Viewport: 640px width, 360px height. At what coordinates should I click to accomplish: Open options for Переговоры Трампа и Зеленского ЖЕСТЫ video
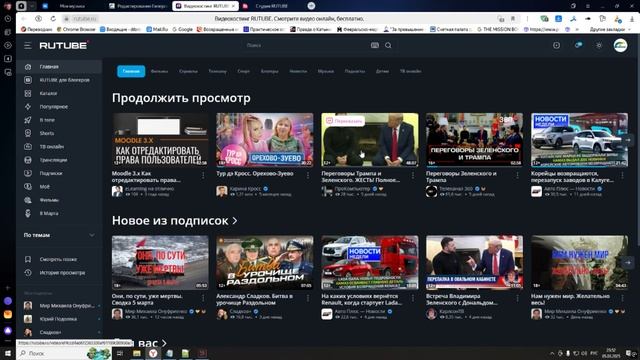click(x=413, y=176)
